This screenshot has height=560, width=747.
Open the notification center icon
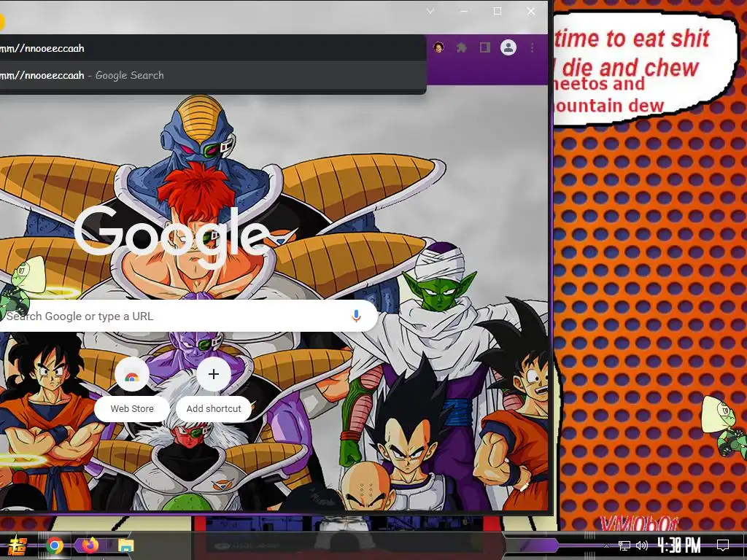(x=723, y=545)
